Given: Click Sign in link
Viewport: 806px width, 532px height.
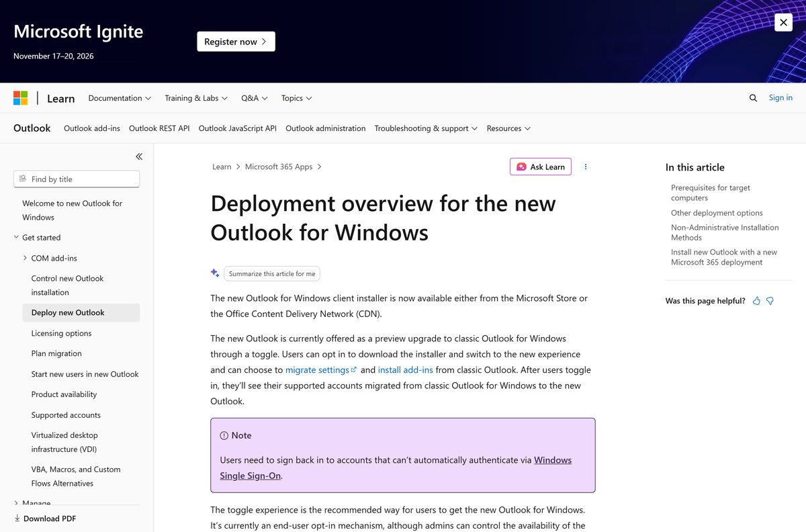Looking at the screenshot, I should pyautogui.click(x=780, y=98).
